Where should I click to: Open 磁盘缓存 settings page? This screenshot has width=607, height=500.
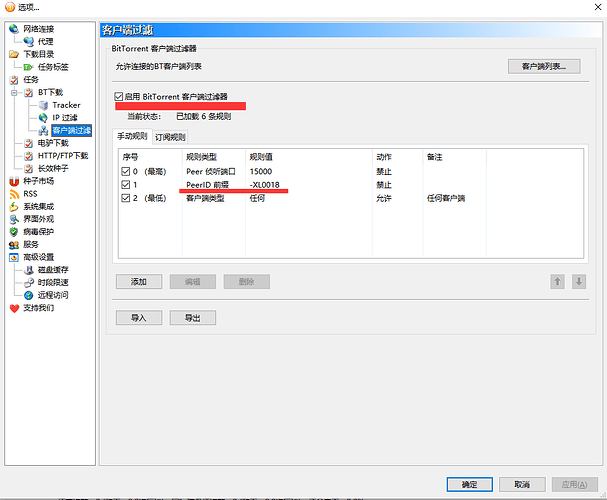[x=53, y=270]
